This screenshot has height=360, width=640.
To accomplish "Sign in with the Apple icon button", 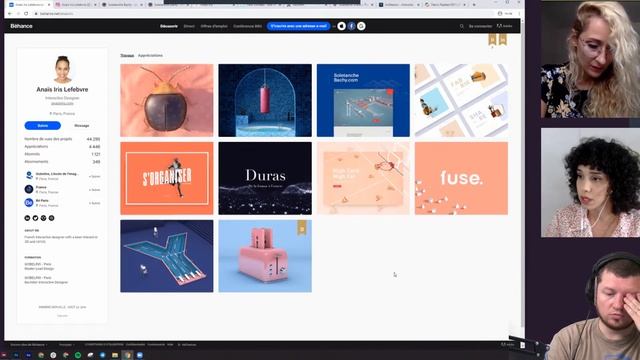I will [x=342, y=26].
